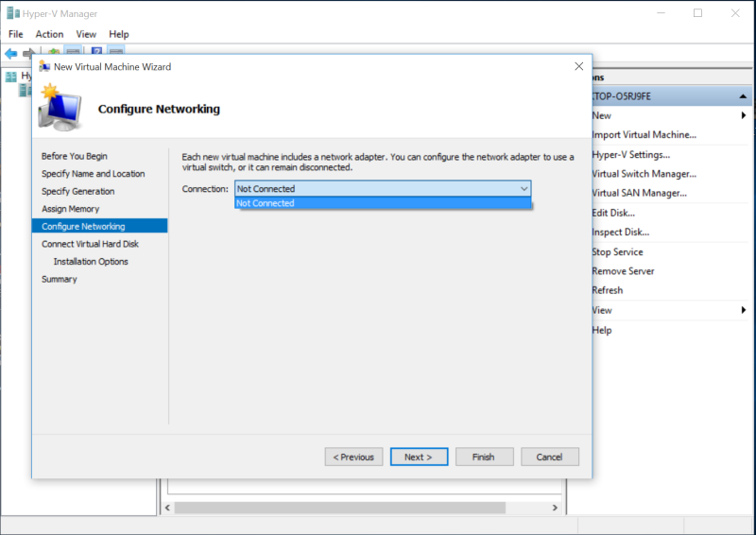Click the Hyper-V Manager tree node icon
This screenshot has height=535, width=756.
[x=11, y=77]
